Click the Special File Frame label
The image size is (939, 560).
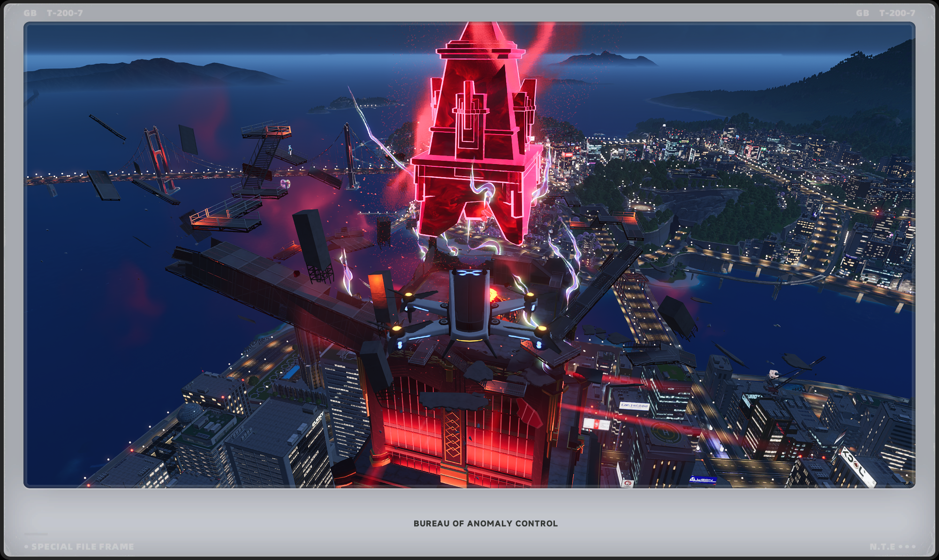(82, 547)
